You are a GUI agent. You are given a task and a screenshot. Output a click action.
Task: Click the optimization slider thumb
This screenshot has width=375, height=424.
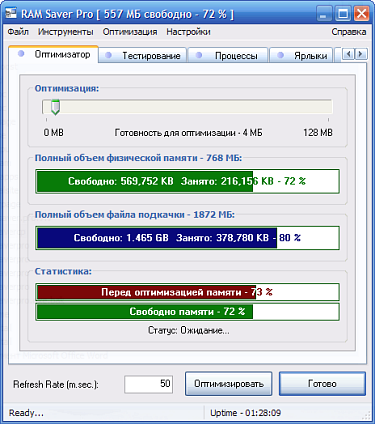click(x=55, y=107)
